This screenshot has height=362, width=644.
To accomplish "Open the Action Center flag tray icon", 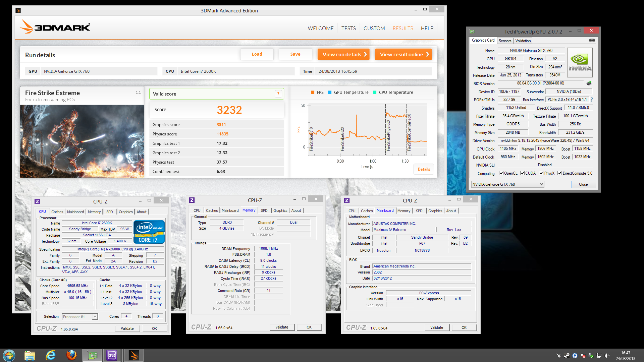I will pos(583,356).
